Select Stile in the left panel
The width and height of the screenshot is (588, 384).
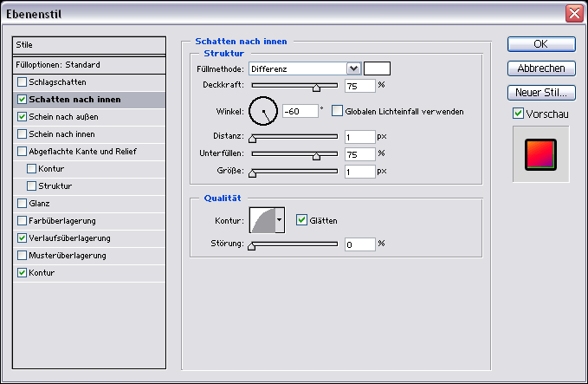89,45
